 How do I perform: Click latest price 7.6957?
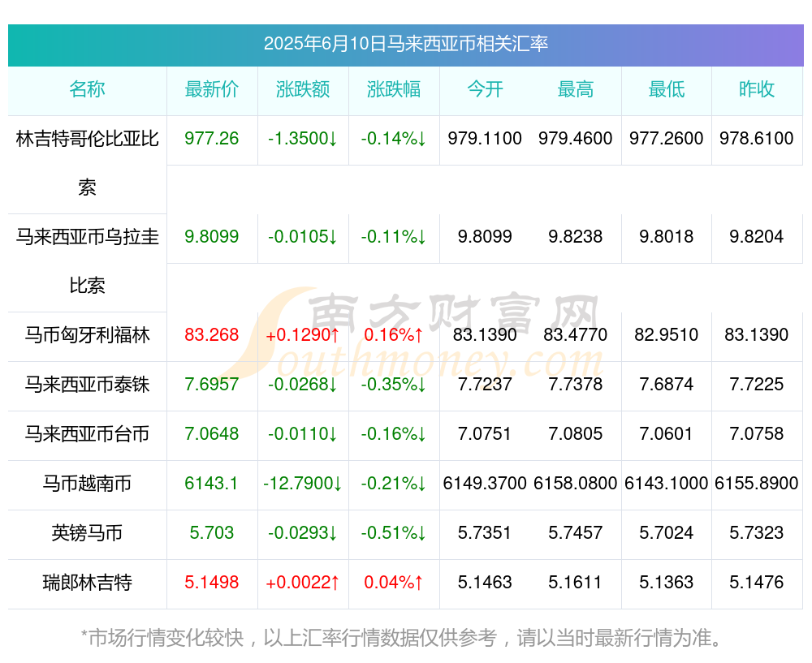pyautogui.click(x=212, y=385)
